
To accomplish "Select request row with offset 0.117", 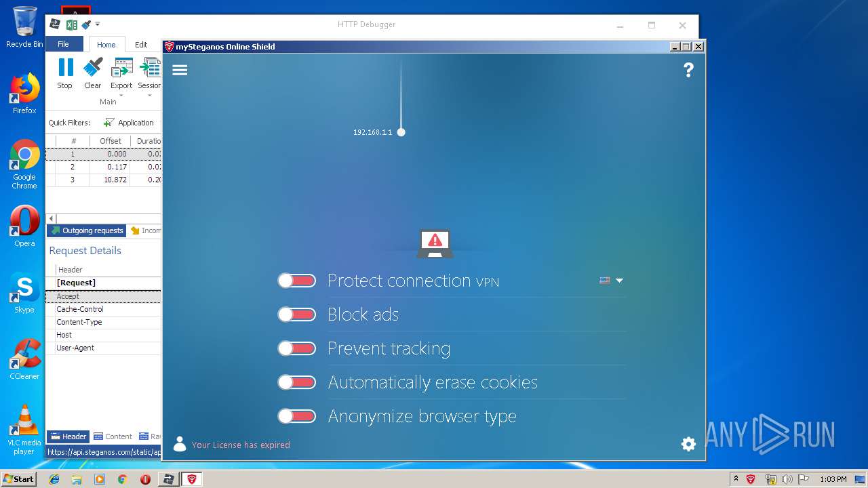I will tap(103, 167).
